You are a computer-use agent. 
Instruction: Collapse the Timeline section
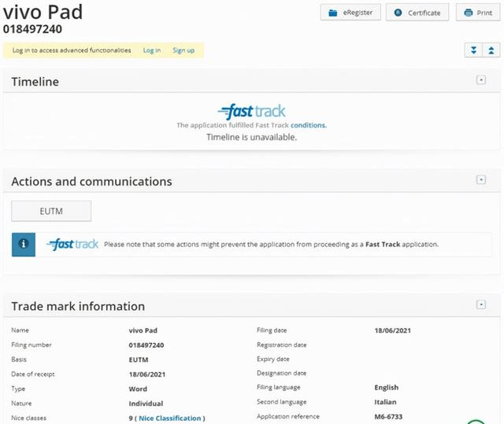pyautogui.click(x=481, y=80)
